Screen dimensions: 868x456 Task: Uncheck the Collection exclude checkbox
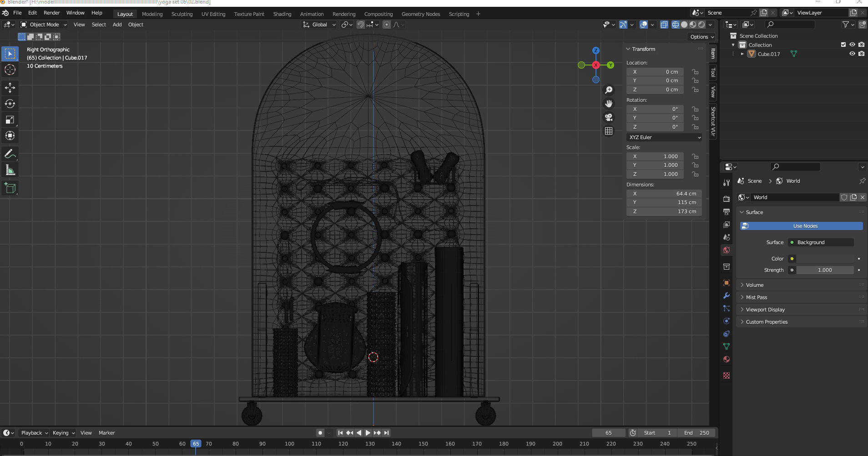point(843,45)
